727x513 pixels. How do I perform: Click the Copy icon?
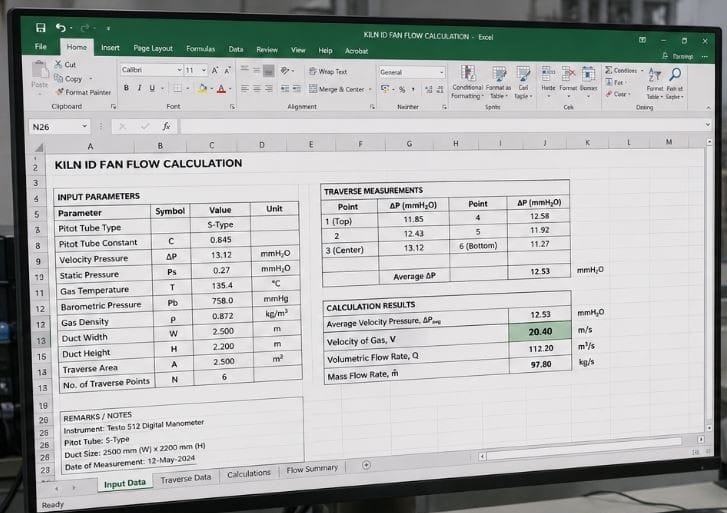(x=58, y=78)
